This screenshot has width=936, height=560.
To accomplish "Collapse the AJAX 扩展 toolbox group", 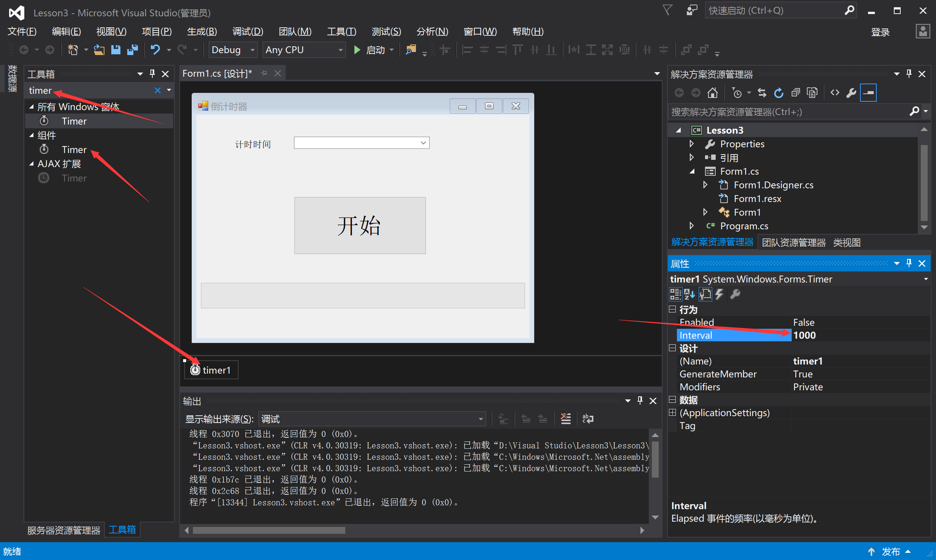I will point(32,164).
